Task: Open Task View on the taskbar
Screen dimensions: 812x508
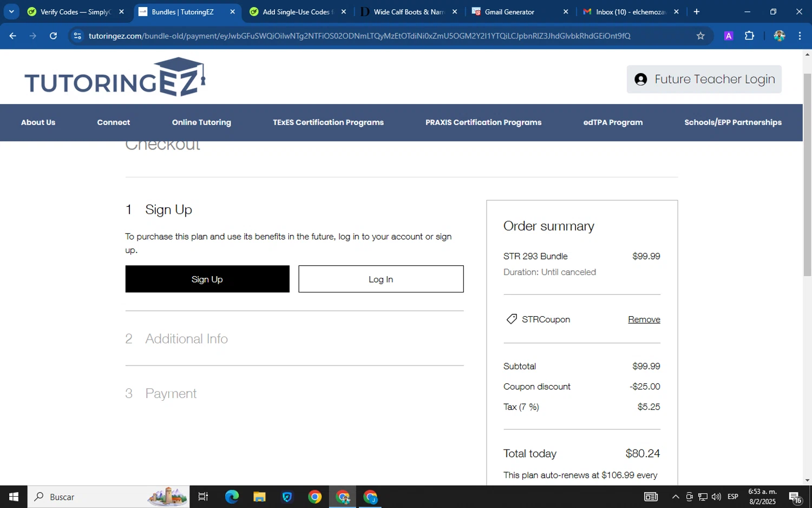Action: [204, 497]
